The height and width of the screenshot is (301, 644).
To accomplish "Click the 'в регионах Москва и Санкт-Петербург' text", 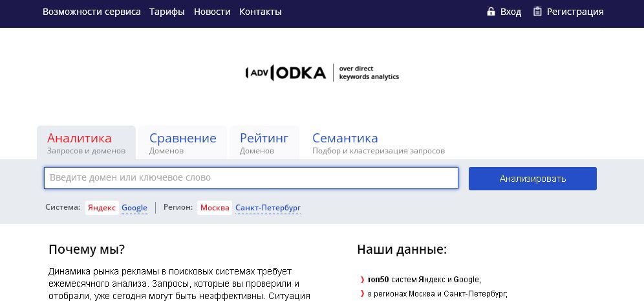I will click(437, 294).
